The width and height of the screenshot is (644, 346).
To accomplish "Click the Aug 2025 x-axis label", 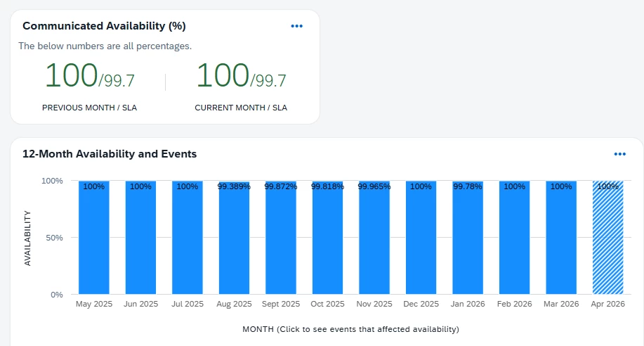I will [x=234, y=304].
